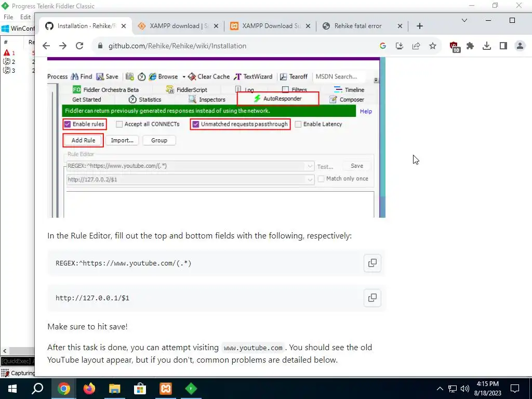The height and width of the screenshot is (399, 532).
Task: Focus the Chrome address bar URL
Action: [x=178, y=46]
